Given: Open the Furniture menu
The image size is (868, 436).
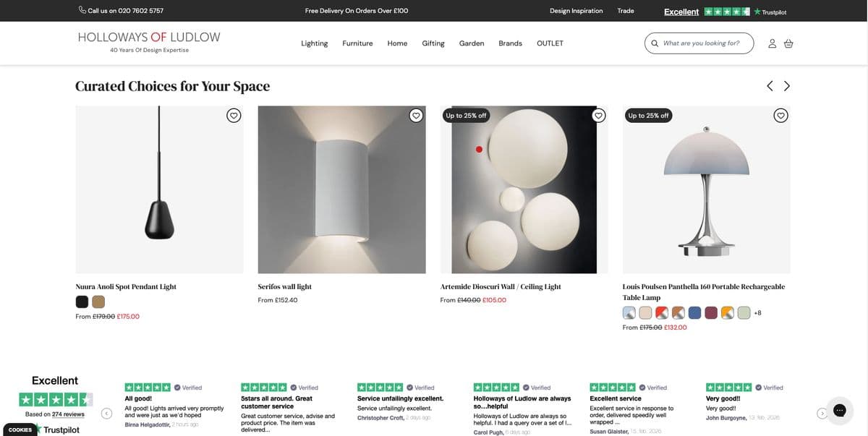Looking at the screenshot, I should [x=357, y=43].
